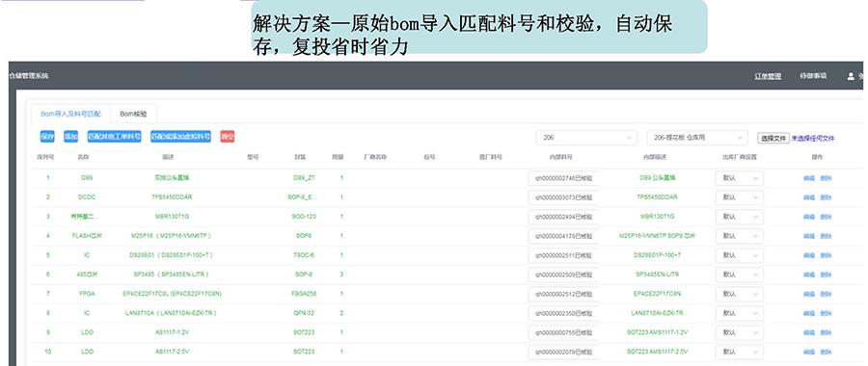
Task: Expand the 默认 dropdown for DB9 row
Action: (x=740, y=178)
